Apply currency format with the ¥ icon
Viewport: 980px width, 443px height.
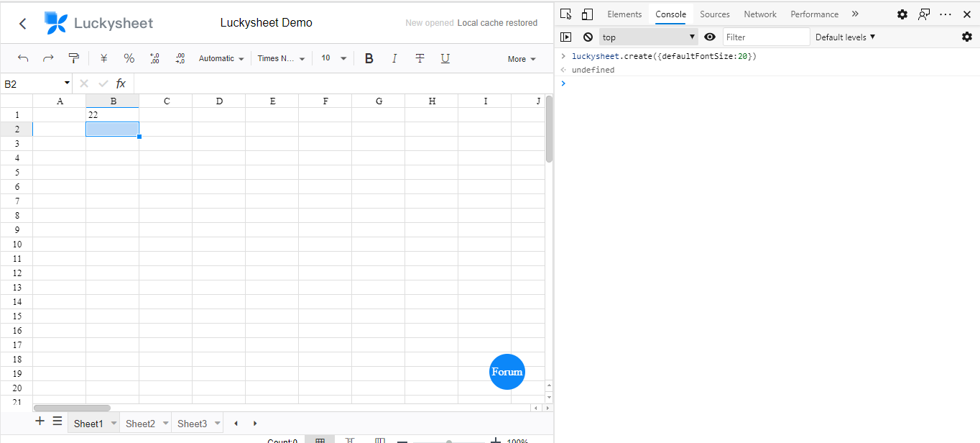(103, 59)
